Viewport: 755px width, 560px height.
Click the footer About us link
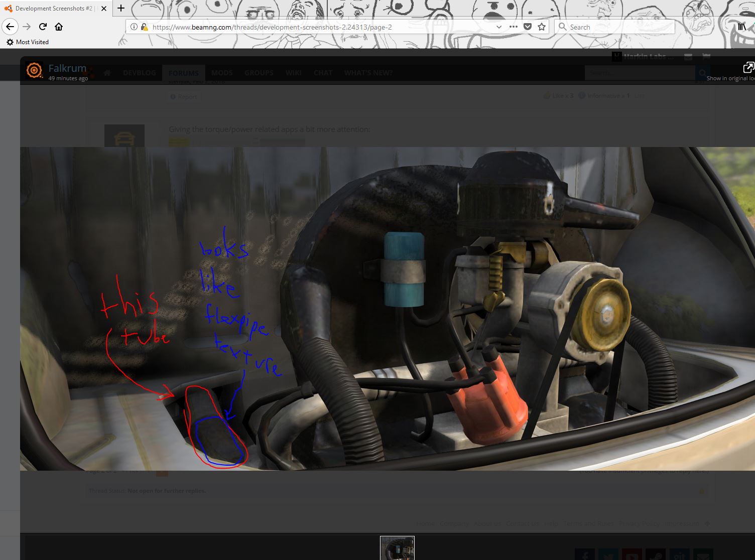(487, 523)
